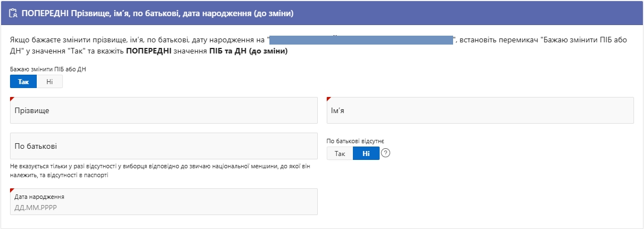Image resolution: width=644 pixels, height=229 pixels.
Task: Click red required marker on Дата народження field
Action: (x=12, y=191)
